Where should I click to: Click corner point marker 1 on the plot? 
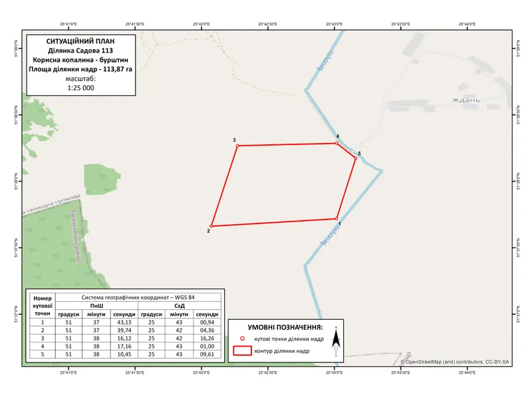coord(337,219)
